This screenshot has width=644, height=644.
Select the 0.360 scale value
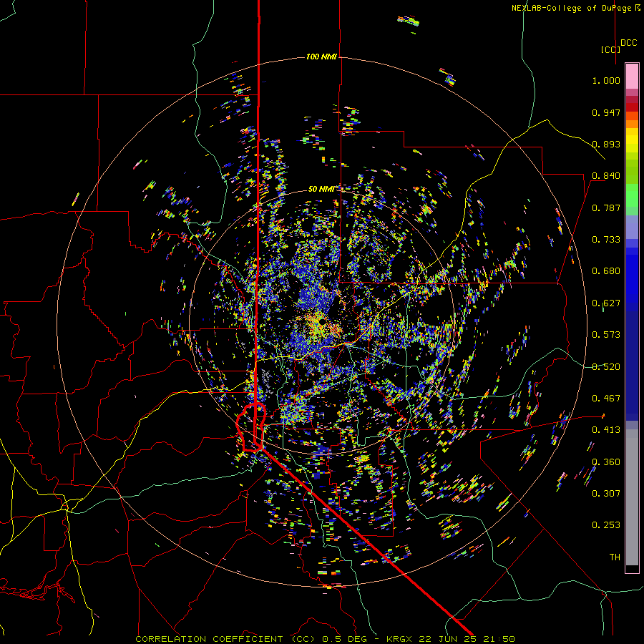[606, 462]
